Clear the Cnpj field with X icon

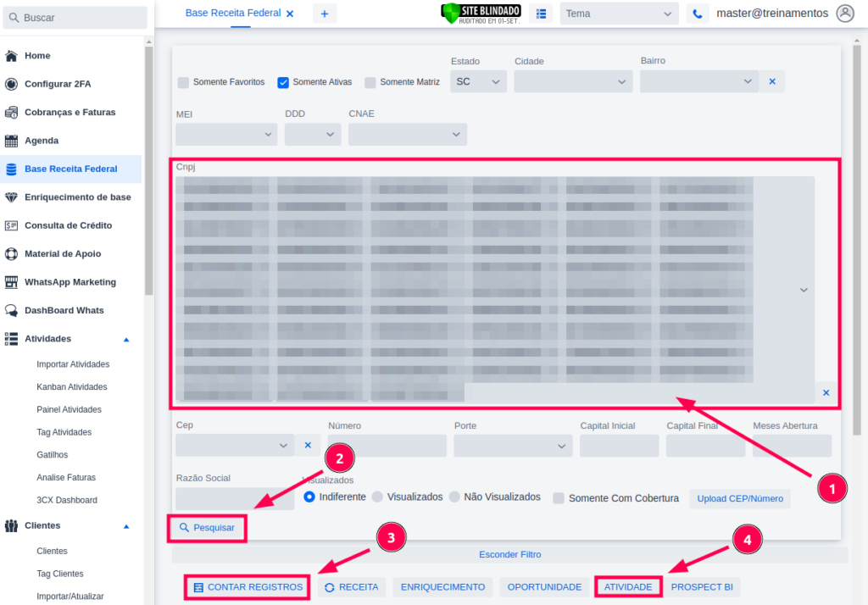click(826, 392)
